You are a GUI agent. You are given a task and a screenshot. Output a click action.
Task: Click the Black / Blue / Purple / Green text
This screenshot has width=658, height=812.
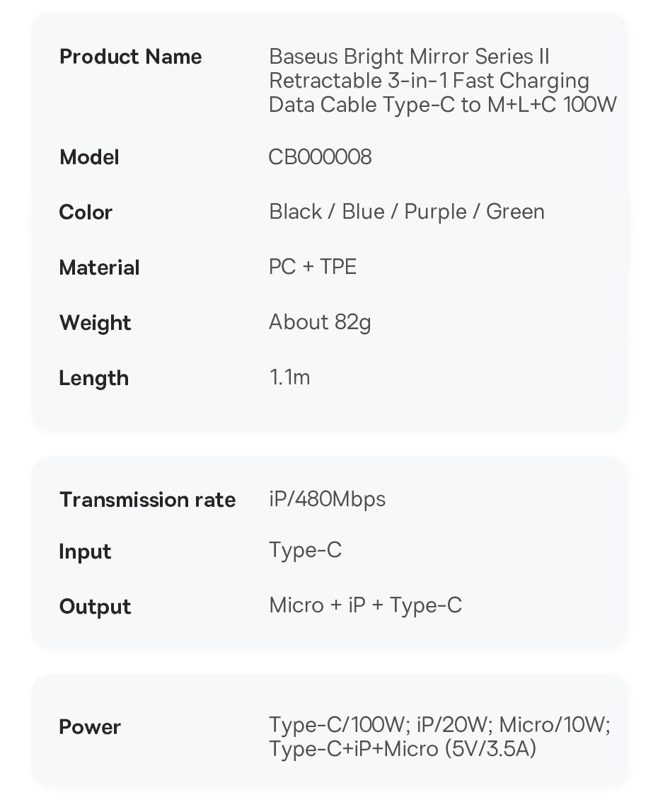coord(406,212)
